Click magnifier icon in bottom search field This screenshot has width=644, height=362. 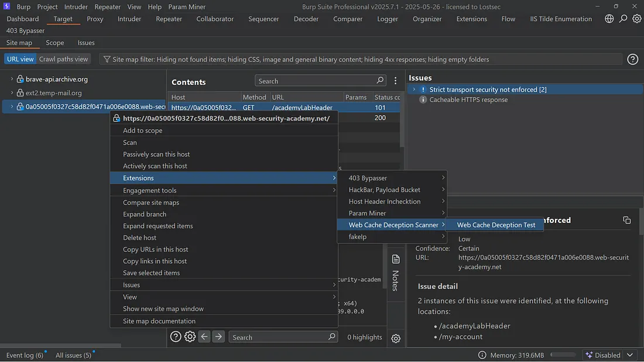coord(331,336)
